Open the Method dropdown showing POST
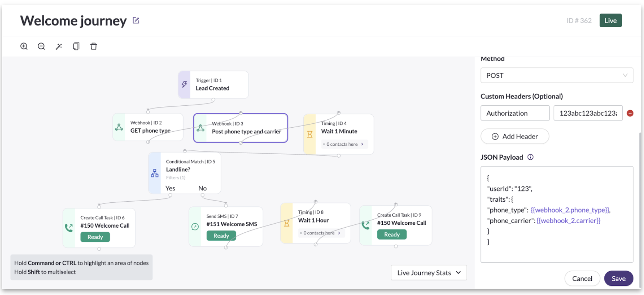Image resolution: width=644 pixels, height=295 pixels. pyautogui.click(x=557, y=75)
